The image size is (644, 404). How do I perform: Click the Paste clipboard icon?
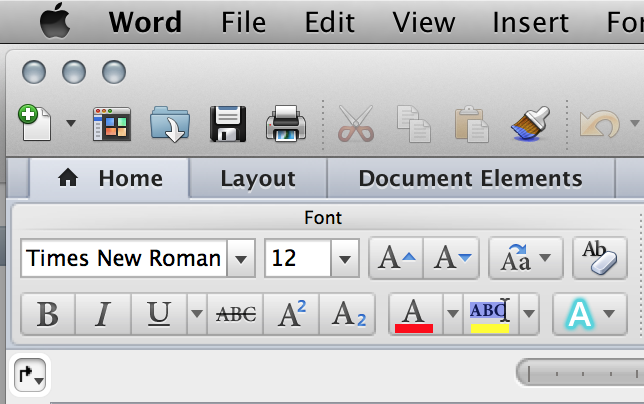pos(471,124)
